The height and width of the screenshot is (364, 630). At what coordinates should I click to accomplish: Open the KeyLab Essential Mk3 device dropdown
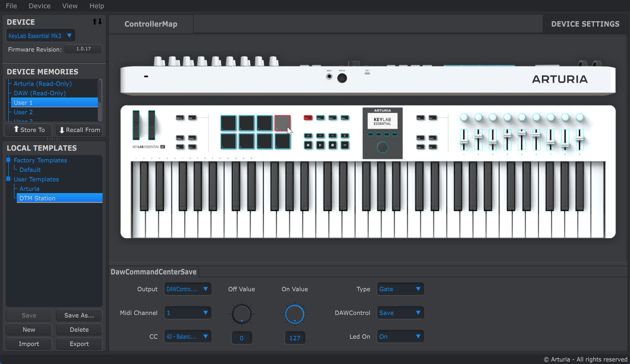point(41,36)
